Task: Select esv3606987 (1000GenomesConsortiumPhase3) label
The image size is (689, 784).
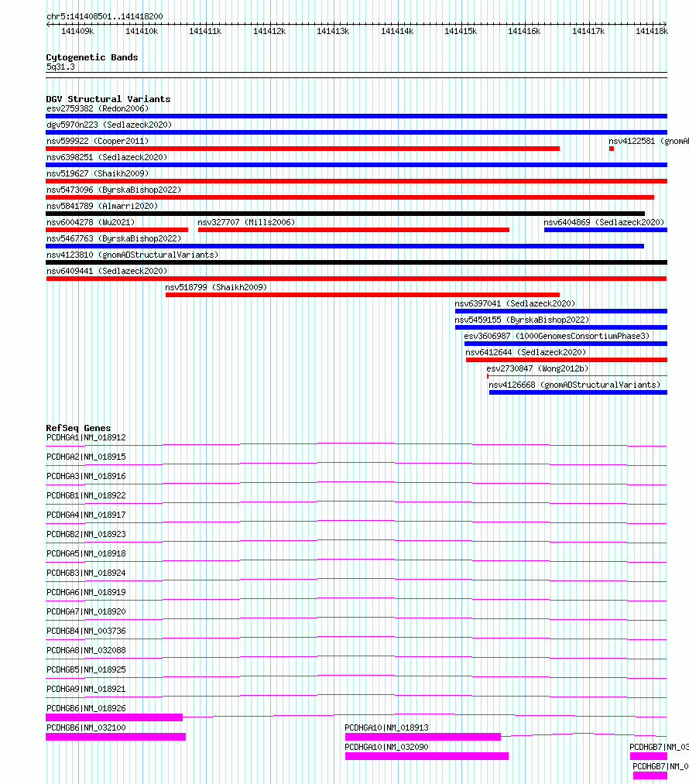Action: pyautogui.click(x=557, y=336)
